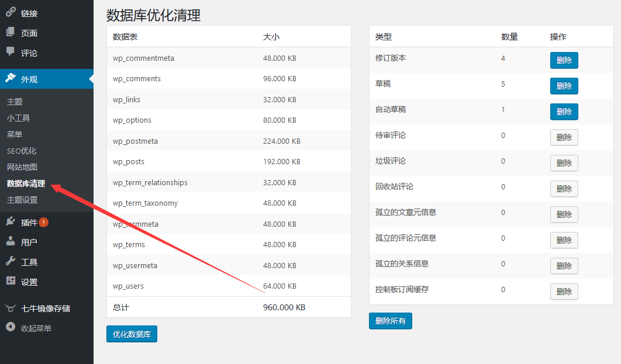Click the comment bubble icon beside 评论

point(11,52)
